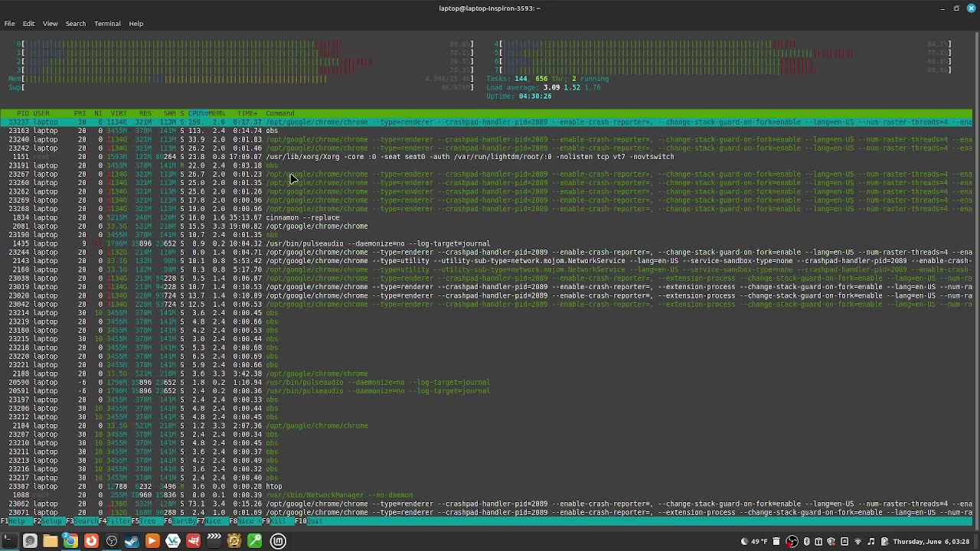This screenshot has width=980, height=551.
Task: Open the Linux Mint logo taskbar icon
Action: tap(278, 541)
